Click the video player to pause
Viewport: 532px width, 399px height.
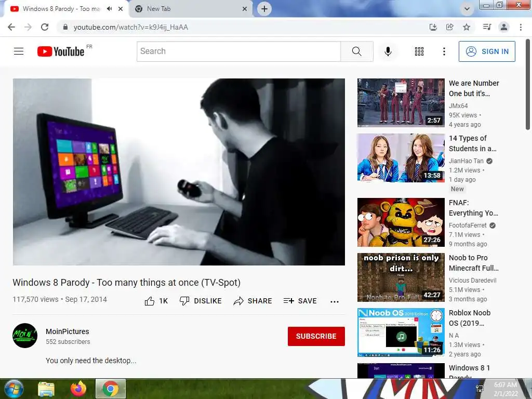point(179,171)
